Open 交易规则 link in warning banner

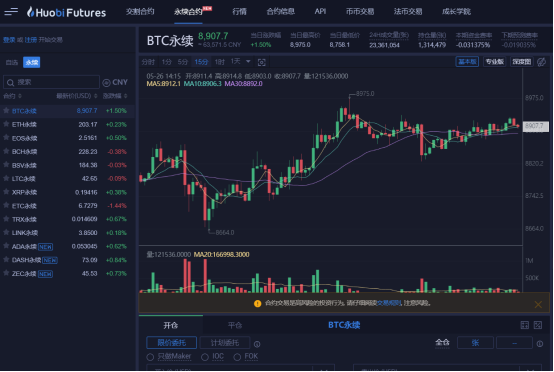(x=389, y=303)
